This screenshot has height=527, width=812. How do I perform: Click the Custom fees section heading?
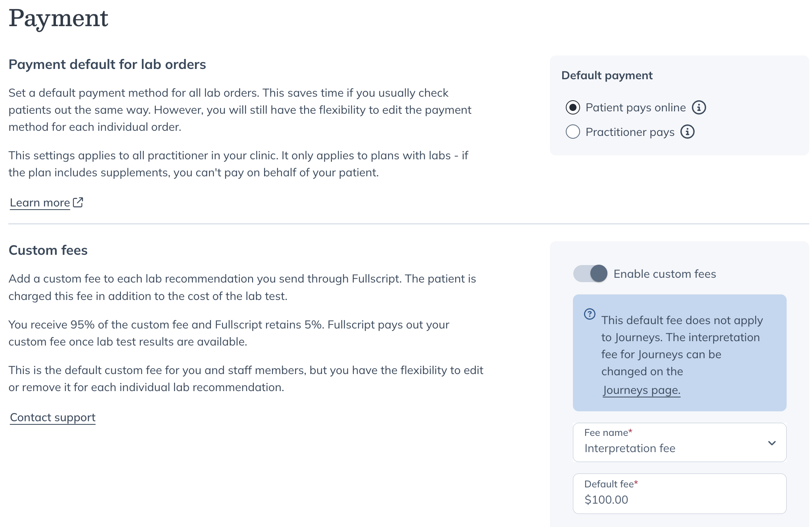[x=48, y=250]
